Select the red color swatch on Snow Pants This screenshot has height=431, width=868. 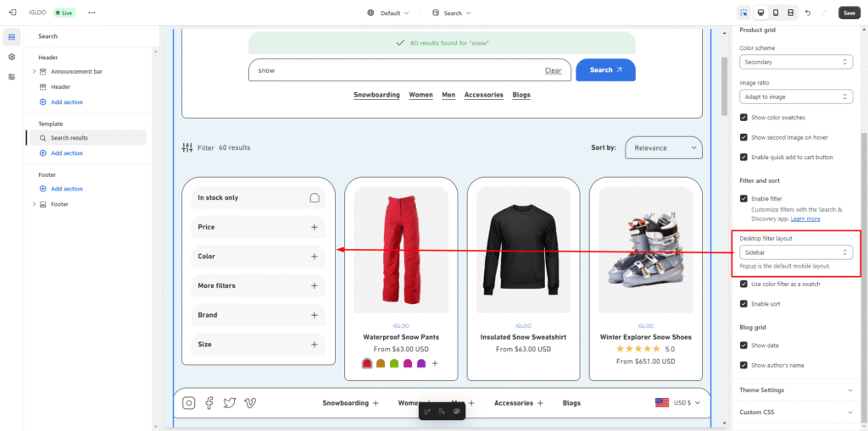point(367,363)
